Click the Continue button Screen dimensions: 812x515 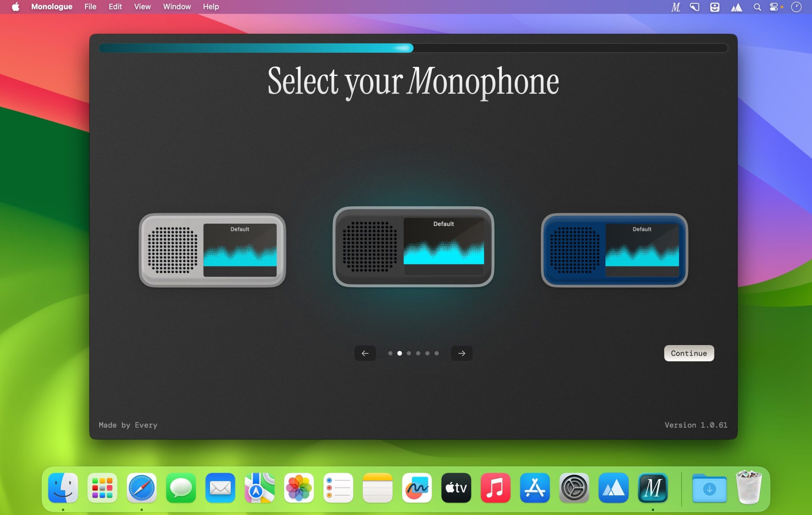(x=689, y=353)
